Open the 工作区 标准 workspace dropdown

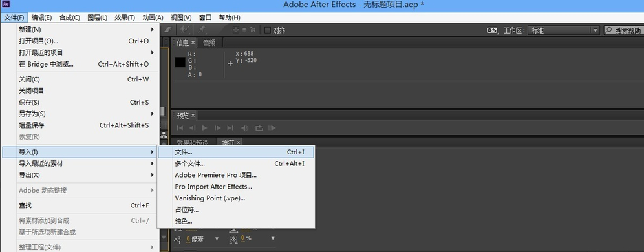(564, 30)
